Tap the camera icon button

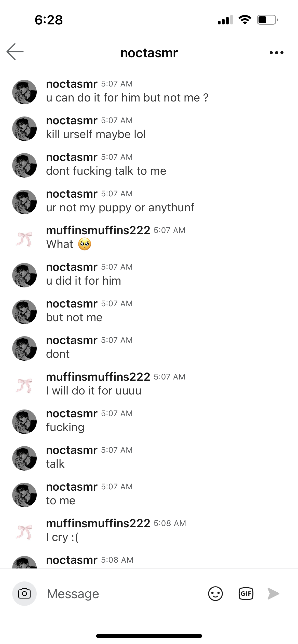coord(24,594)
